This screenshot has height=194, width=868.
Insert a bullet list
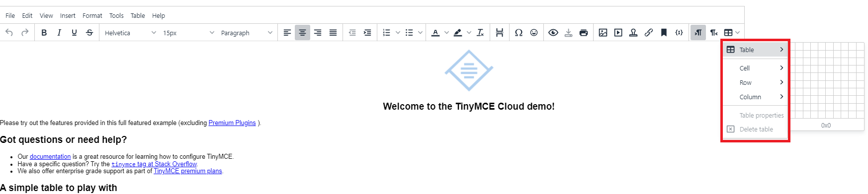[409, 33]
